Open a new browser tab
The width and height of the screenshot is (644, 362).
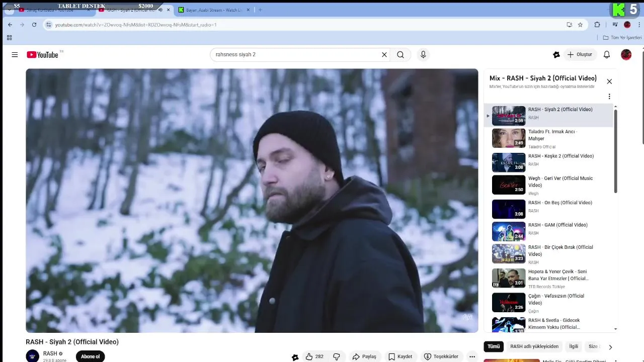260,10
